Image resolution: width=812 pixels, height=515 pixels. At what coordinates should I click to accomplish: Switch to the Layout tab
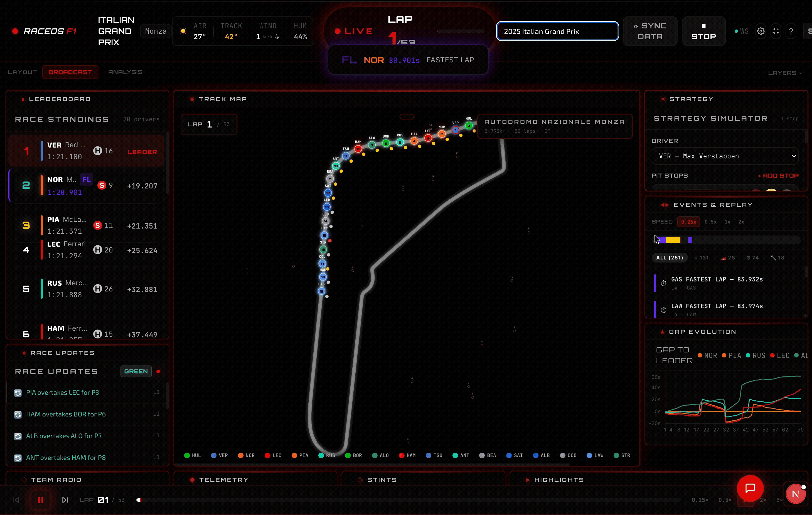22,72
